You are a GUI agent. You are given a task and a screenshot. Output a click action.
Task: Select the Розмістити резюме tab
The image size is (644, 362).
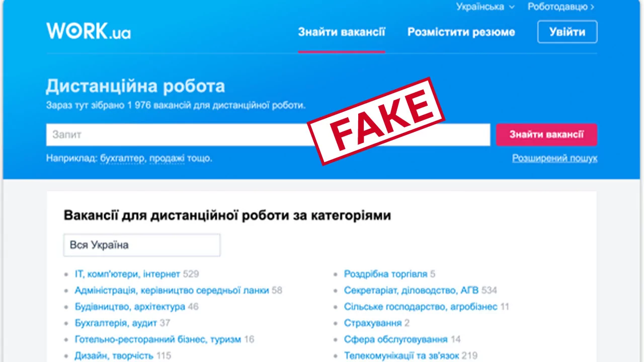(461, 32)
